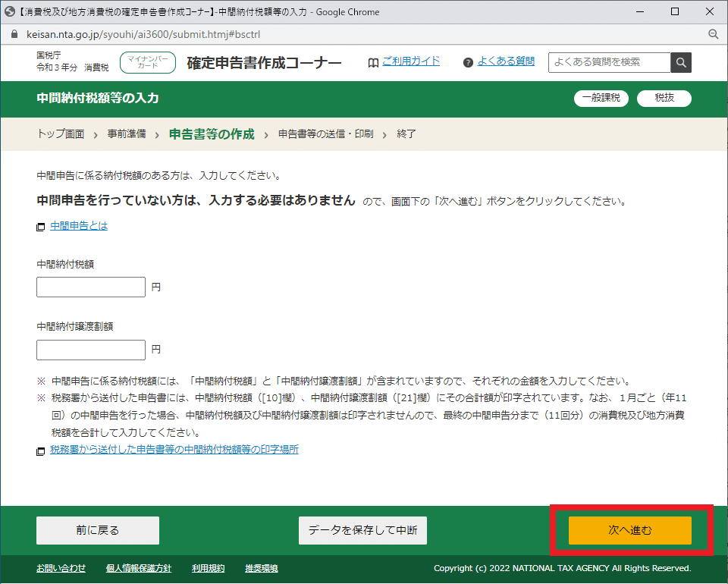Open 個人情報保護方針 footer link

pyautogui.click(x=138, y=568)
